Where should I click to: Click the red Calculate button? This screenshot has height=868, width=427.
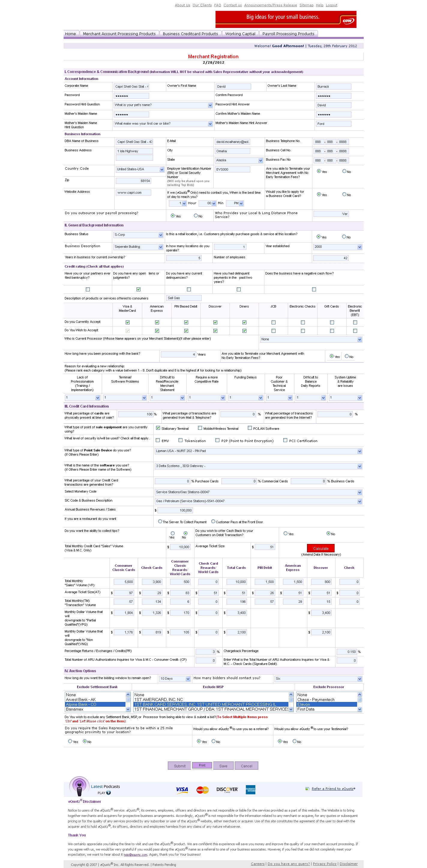pyautogui.click(x=320, y=548)
